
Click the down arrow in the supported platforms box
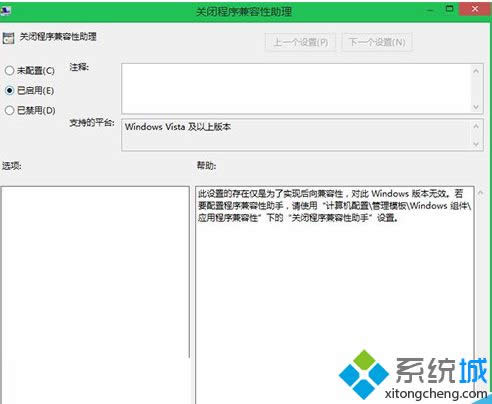[476, 144]
